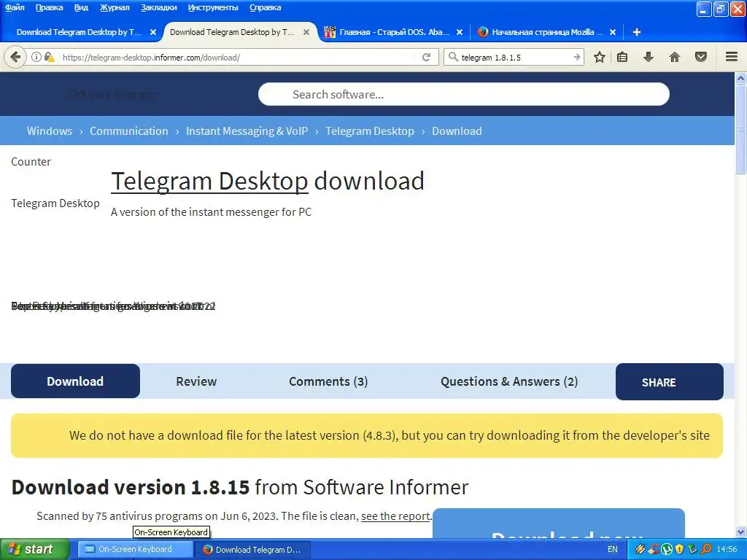Close the first Telegram Desktop tab
The image size is (747, 560).
pos(153,32)
